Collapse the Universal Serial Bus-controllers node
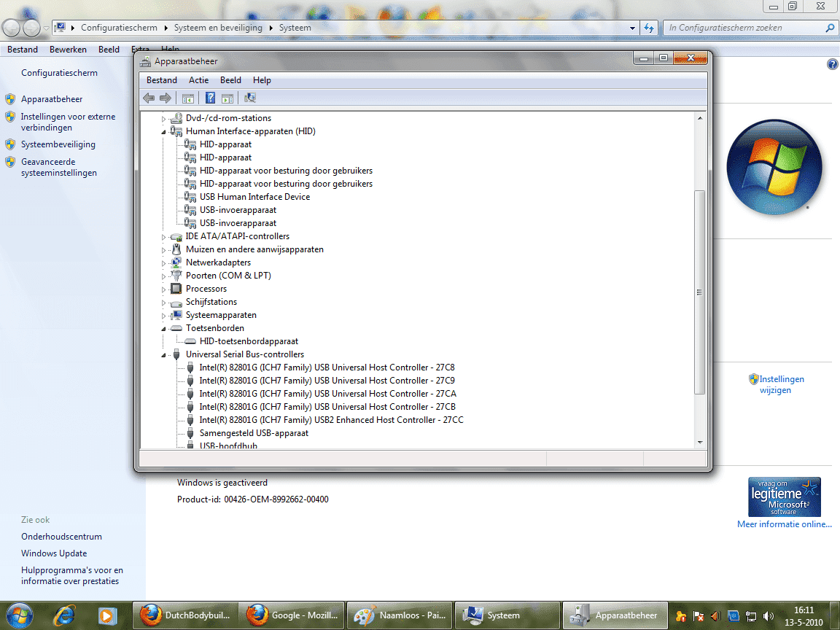The width and height of the screenshot is (840, 630). (x=163, y=354)
